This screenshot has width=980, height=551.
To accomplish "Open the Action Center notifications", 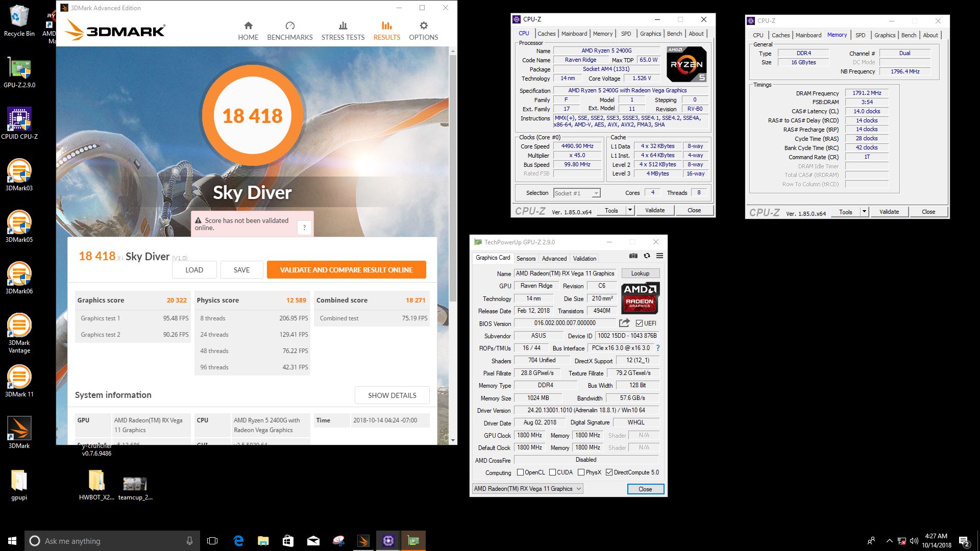I will [964, 541].
